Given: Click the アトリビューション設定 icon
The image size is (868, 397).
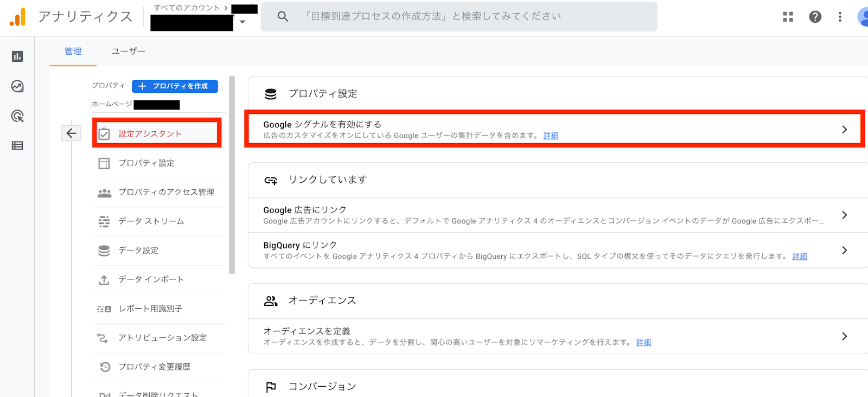Looking at the screenshot, I should pos(102,338).
